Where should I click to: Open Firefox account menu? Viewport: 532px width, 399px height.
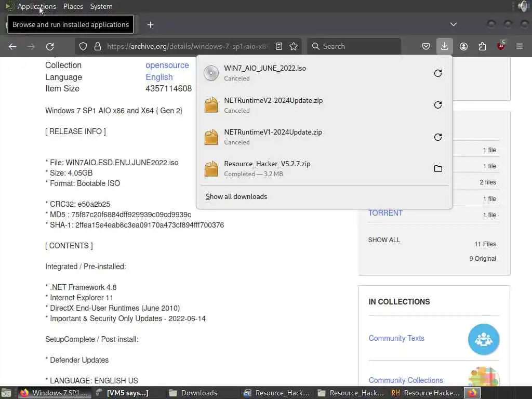[x=463, y=46]
